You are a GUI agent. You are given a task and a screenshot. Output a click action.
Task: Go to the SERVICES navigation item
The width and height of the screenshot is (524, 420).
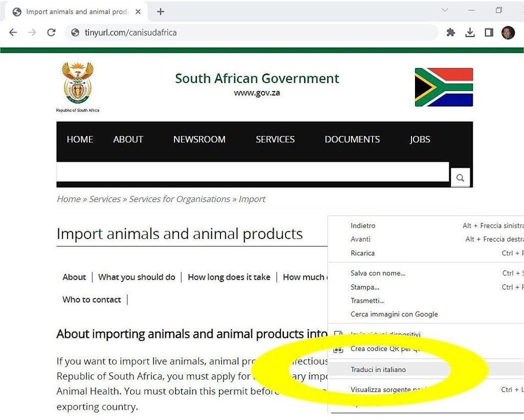275,139
